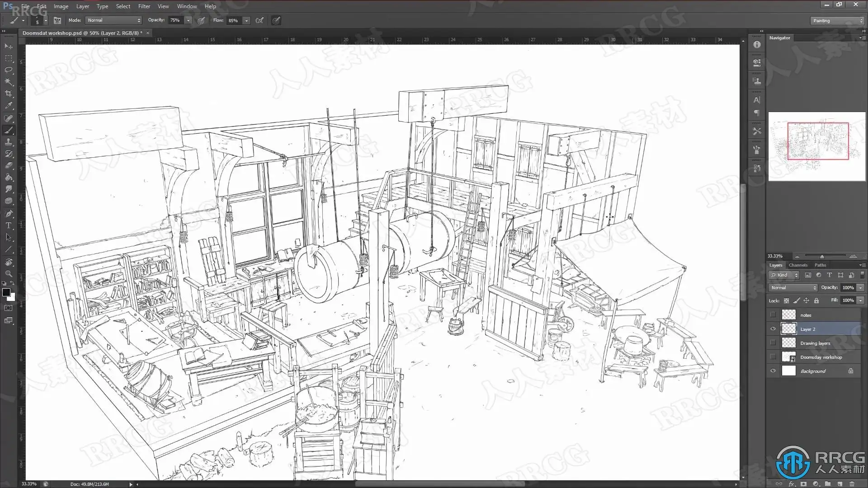Click the foreground color swatch
Image resolution: width=868 pixels, height=488 pixels.
[6, 292]
